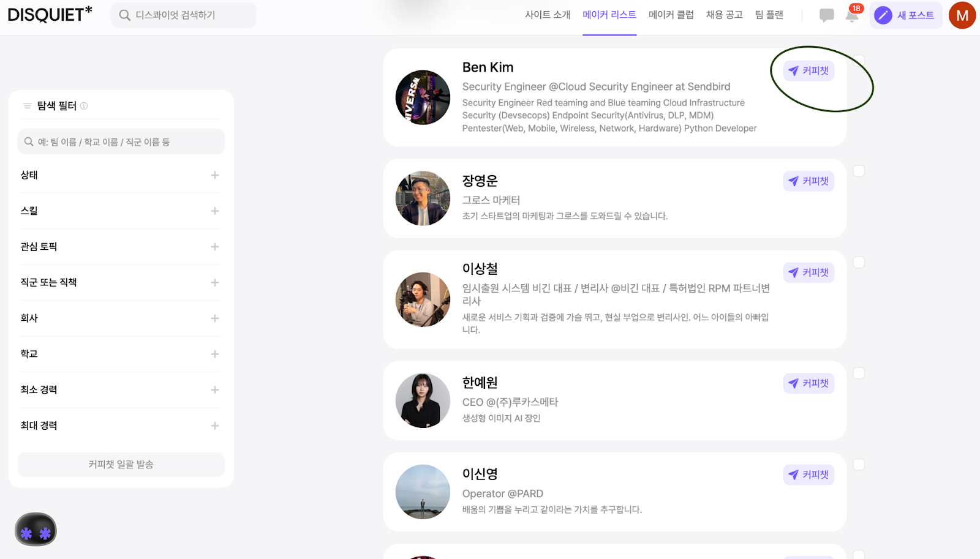
Task: Open 한예원 name link
Action: [x=480, y=383]
